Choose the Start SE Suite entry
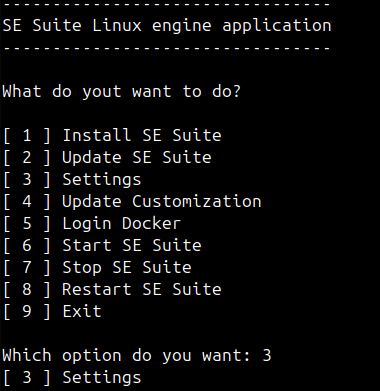 tap(102, 245)
